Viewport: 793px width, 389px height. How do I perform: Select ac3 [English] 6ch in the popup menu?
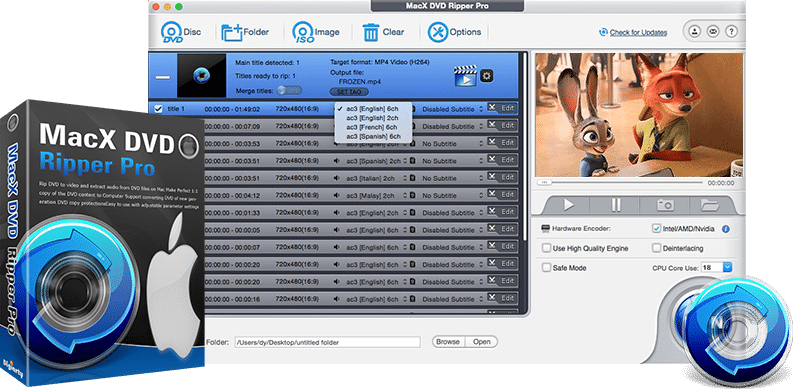click(373, 109)
